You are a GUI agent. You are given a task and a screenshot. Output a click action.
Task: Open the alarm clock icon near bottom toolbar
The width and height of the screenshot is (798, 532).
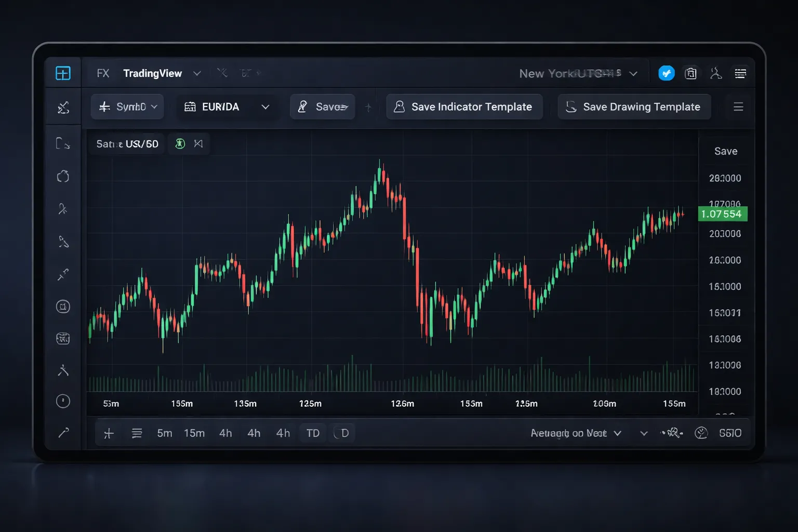tap(701, 432)
